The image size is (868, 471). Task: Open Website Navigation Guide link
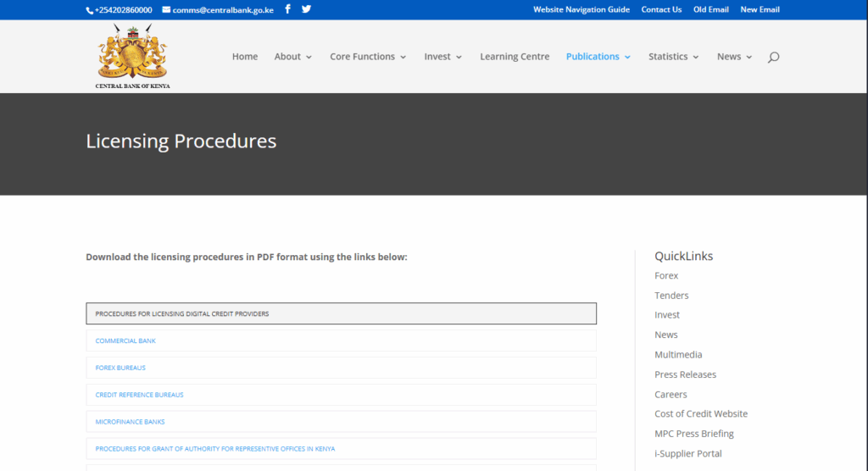[x=581, y=10]
